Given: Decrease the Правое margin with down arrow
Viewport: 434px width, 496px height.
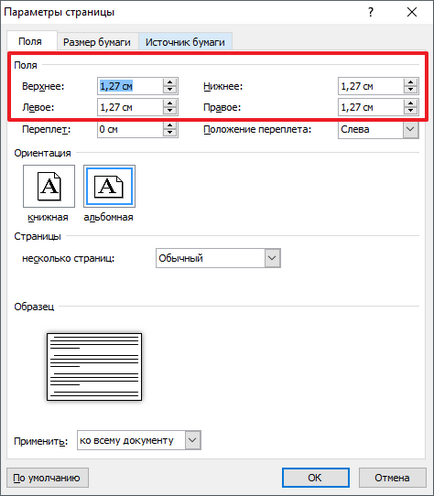Looking at the screenshot, I should click(x=411, y=111).
